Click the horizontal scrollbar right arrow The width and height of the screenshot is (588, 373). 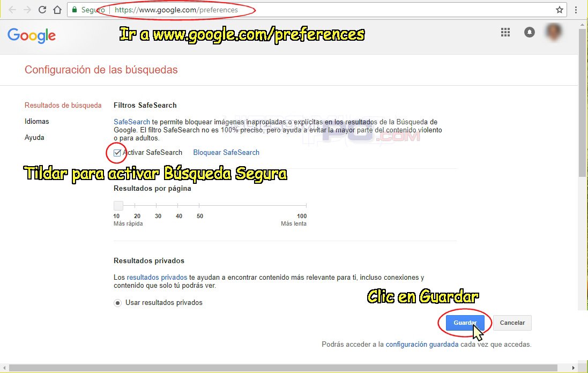click(x=574, y=368)
